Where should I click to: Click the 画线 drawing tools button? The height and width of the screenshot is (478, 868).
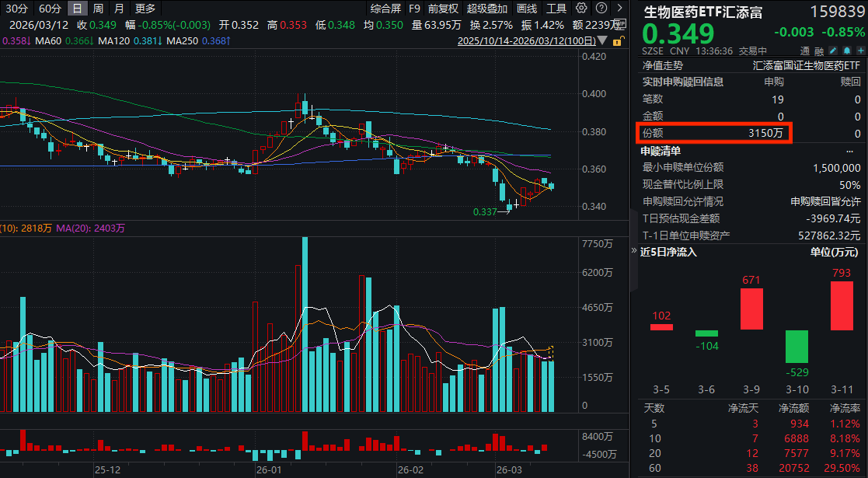pos(527,9)
